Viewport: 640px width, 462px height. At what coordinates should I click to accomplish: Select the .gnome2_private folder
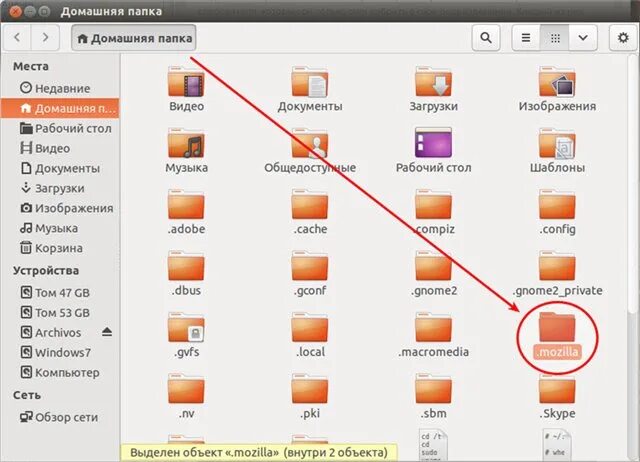tap(557, 267)
